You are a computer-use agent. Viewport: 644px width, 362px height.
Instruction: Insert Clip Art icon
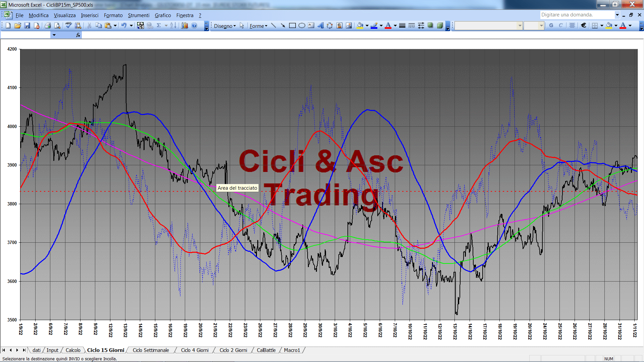coord(339,26)
